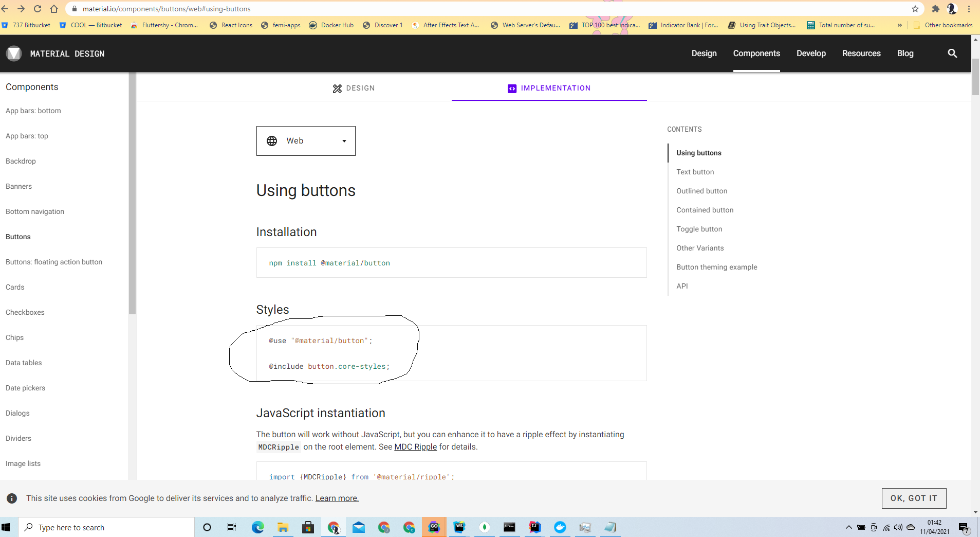980x537 pixels.
Task: Launch IntelliJ IDEA from the taskbar
Action: click(534, 527)
